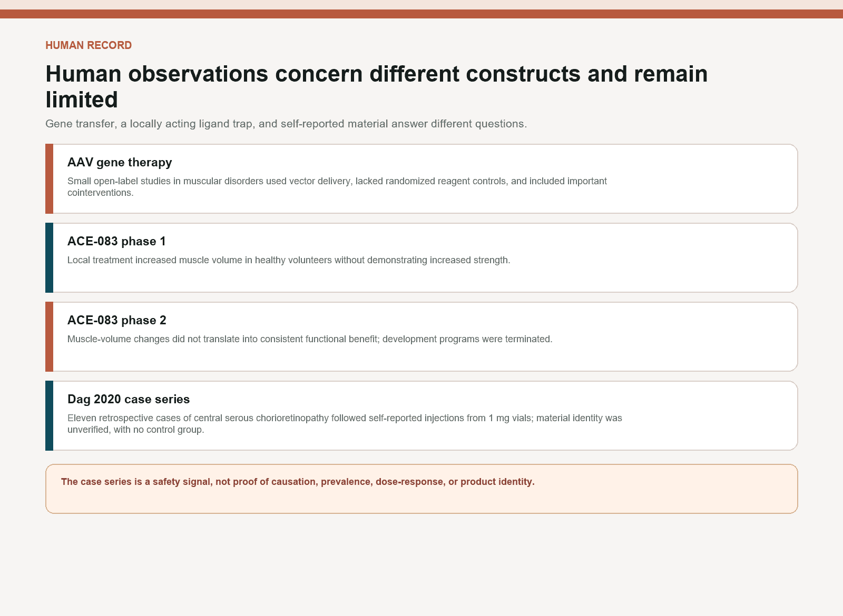Select the phase 1 muscle volume description
This screenshot has height=616, width=843.
[x=289, y=260]
